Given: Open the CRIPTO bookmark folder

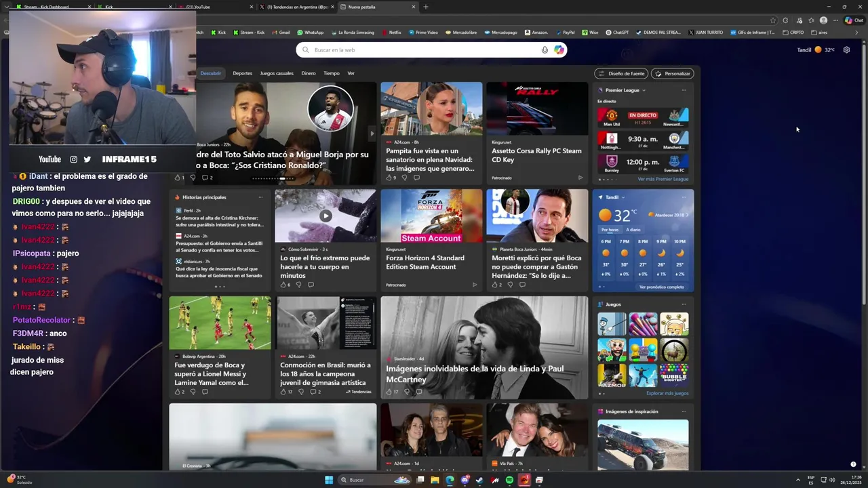Looking at the screenshot, I should tap(793, 33).
